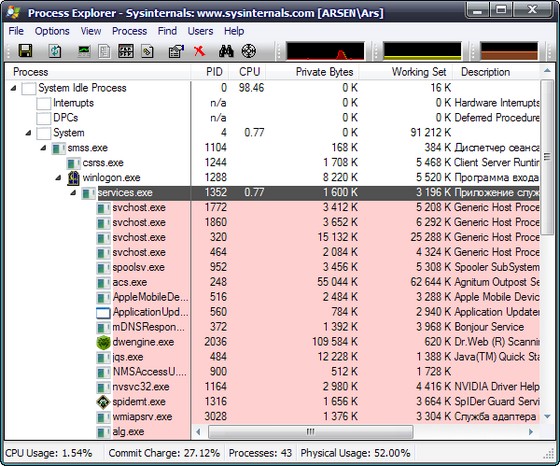Viewport: 560px width, 466px height.
Task: Collapse the smss.exe tree node
Action: point(44,148)
